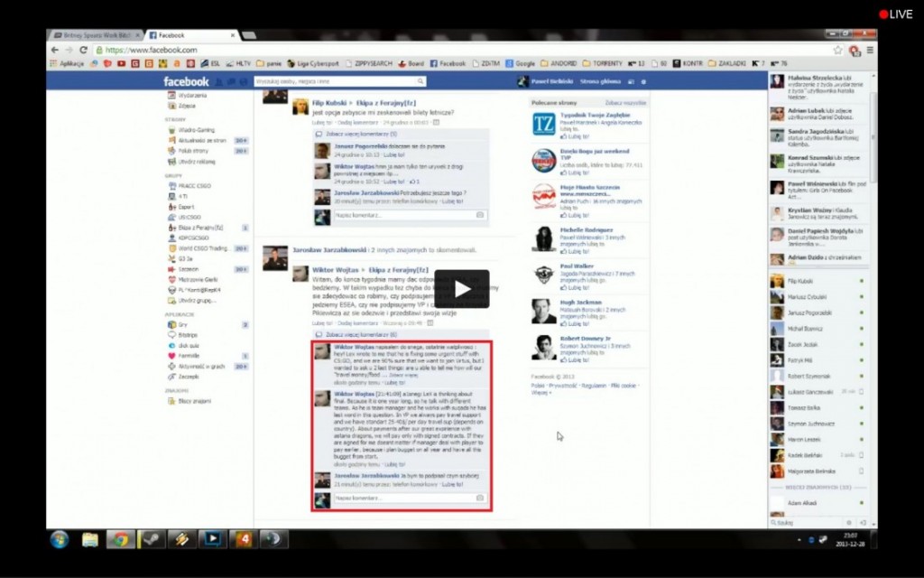Open the Paweł Bieliński profile link in the blue bar

coord(546,82)
